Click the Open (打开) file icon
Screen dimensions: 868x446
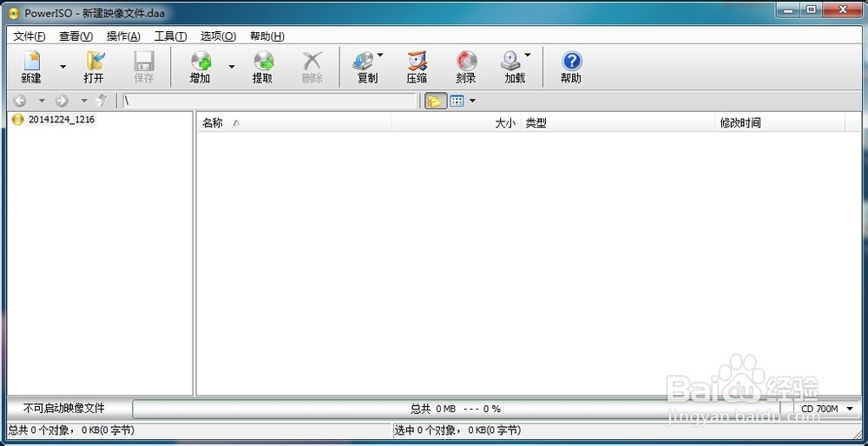(x=94, y=61)
